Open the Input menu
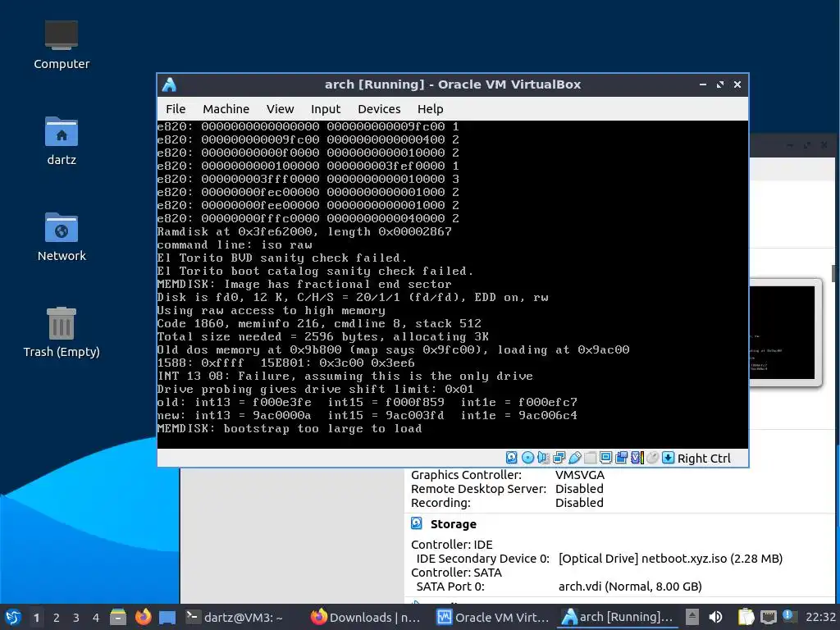This screenshot has height=630, width=840. click(x=326, y=109)
